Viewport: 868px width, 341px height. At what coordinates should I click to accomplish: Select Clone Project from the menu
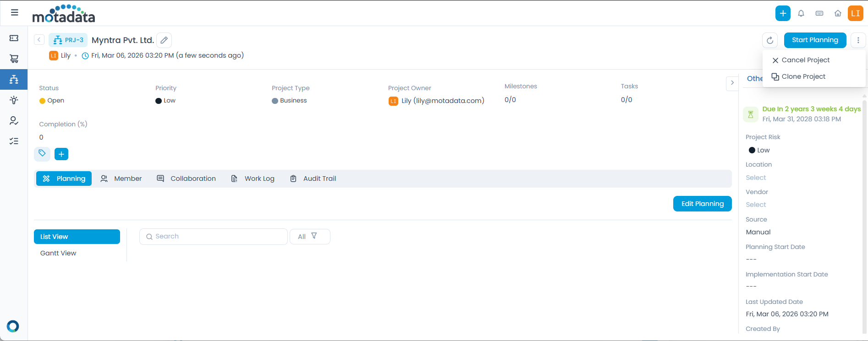click(803, 76)
